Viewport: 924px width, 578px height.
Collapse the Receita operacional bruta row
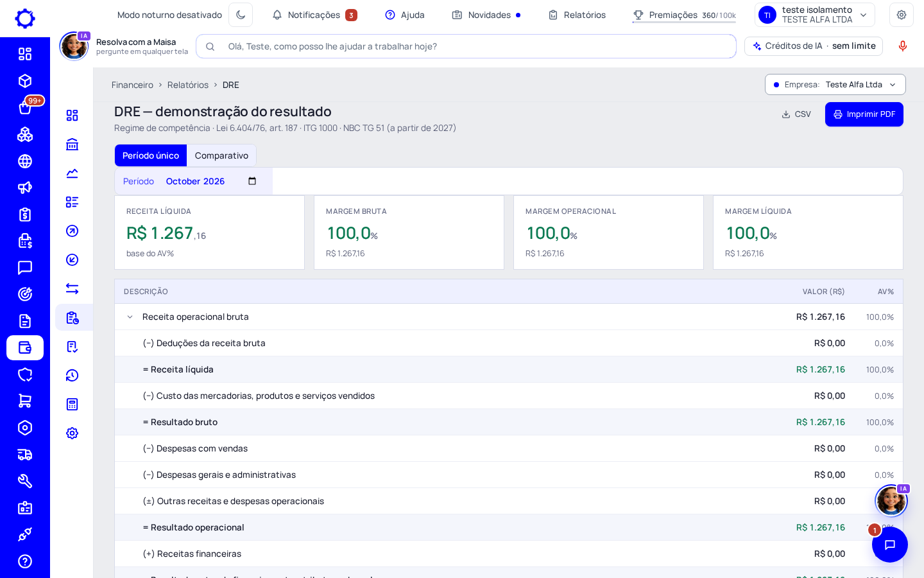pyautogui.click(x=130, y=317)
